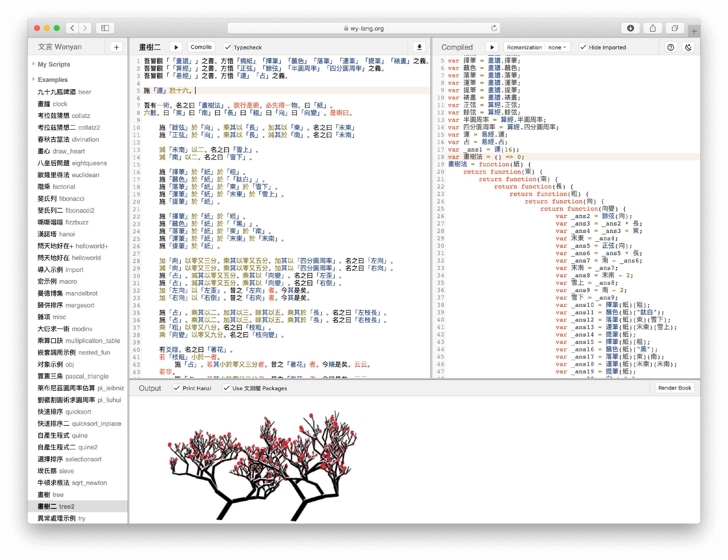Viewport: 728px width, 560px height.
Task: Toggle the Safari sidebar icon
Action: [x=105, y=28]
